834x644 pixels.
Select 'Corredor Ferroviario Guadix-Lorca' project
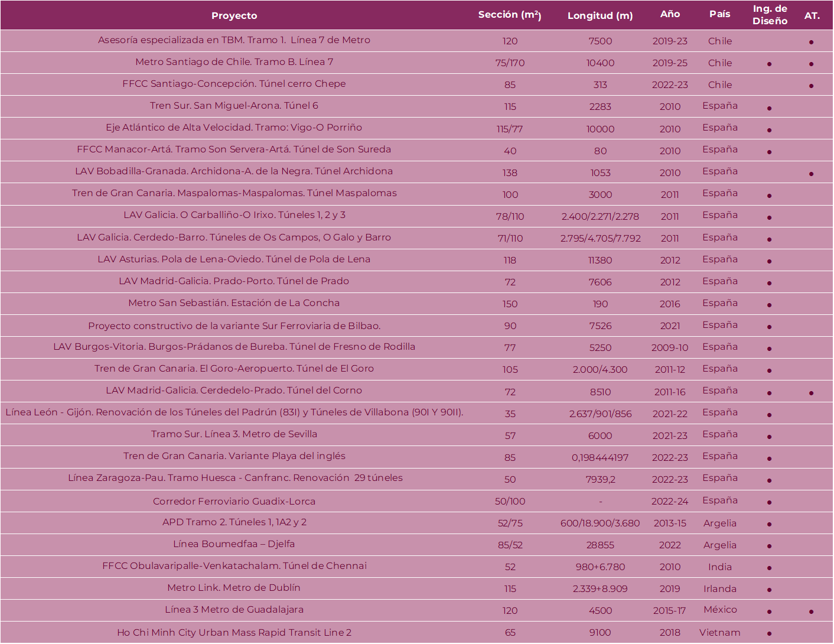[234, 502]
